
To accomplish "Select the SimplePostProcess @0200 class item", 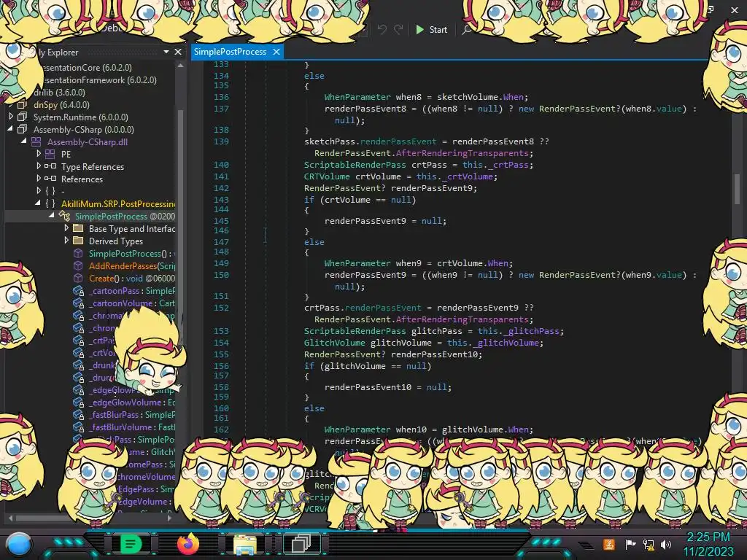I will coord(125,216).
